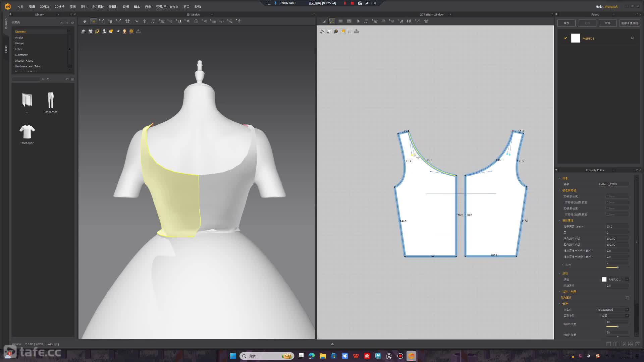This screenshot has height=362, width=644.
Task: Stop the screen recording with the red square
Action: [352, 3]
